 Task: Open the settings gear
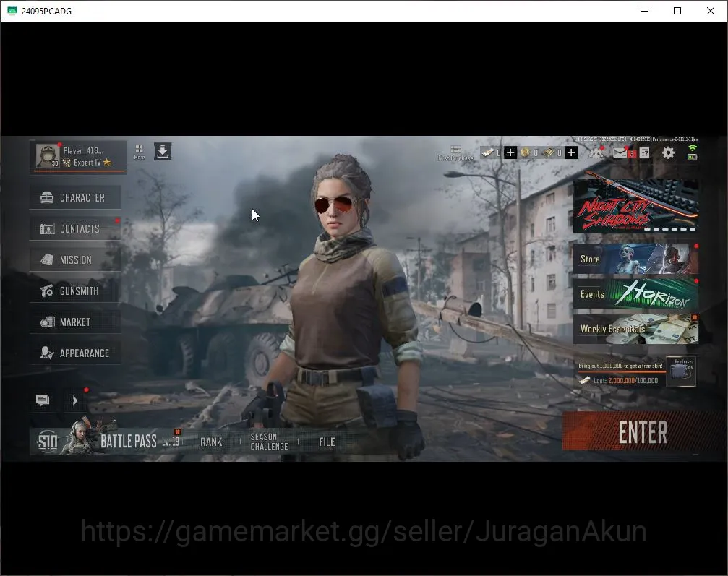668,152
